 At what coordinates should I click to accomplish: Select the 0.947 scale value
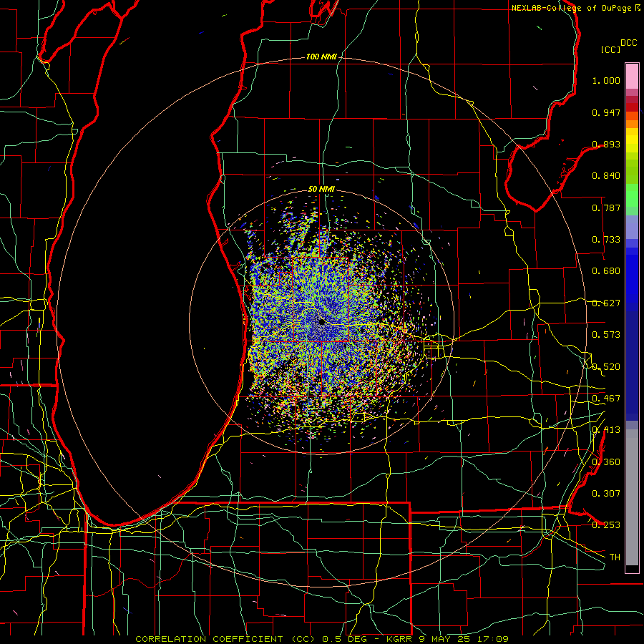click(606, 112)
